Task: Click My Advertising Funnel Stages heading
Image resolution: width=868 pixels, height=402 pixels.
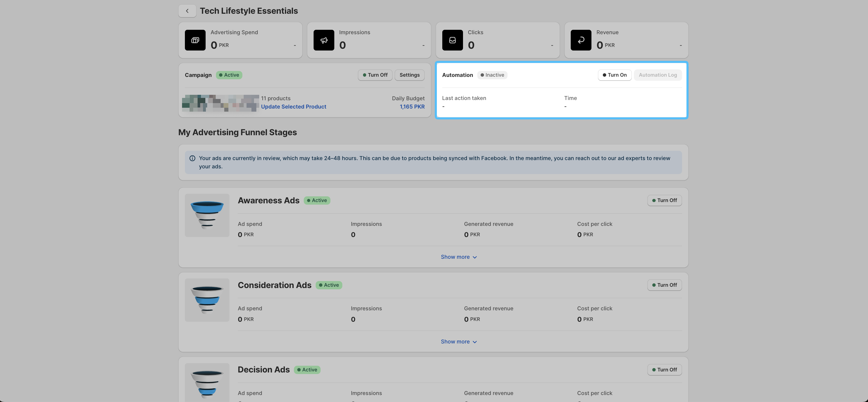Action: coord(237,132)
